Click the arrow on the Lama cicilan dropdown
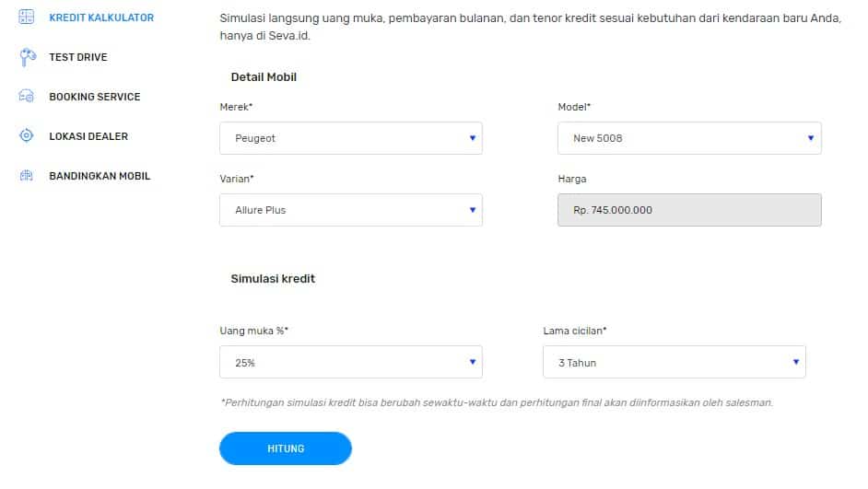Image resolution: width=868 pixels, height=489 pixels. pyautogui.click(x=795, y=362)
